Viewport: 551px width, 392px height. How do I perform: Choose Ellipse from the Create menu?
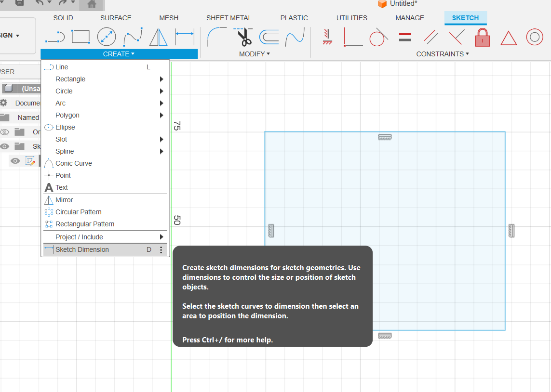pyautogui.click(x=105, y=128)
